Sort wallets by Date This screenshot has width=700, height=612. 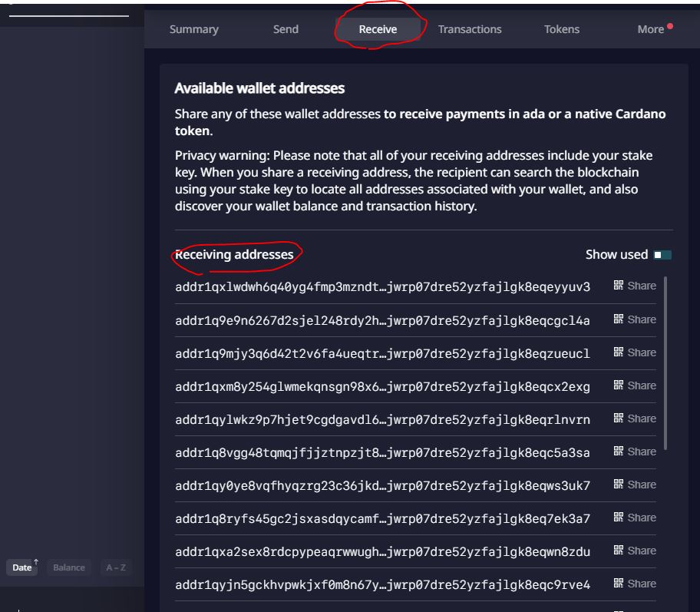coord(22,567)
